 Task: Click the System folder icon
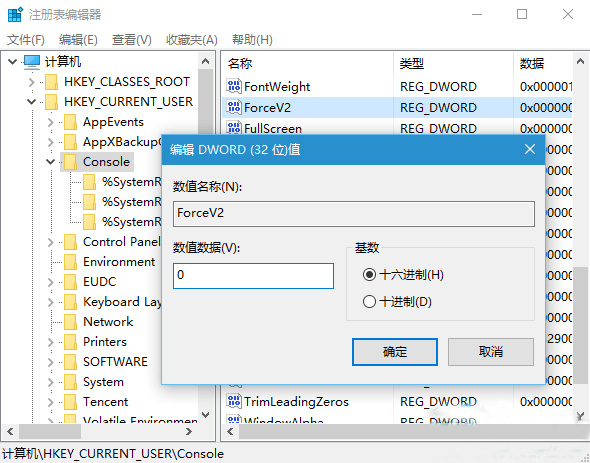(70, 382)
